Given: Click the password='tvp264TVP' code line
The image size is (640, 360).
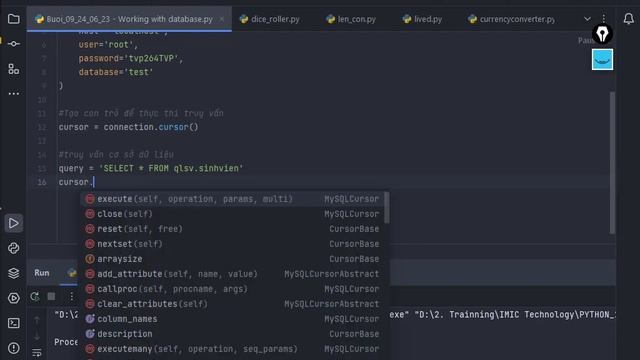Looking at the screenshot, I should pyautogui.click(x=131, y=58).
